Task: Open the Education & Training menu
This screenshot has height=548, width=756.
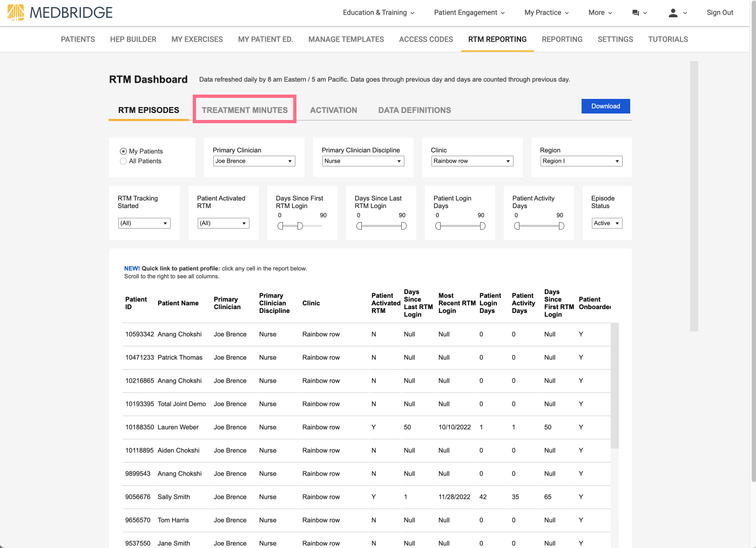Action: [x=378, y=13]
